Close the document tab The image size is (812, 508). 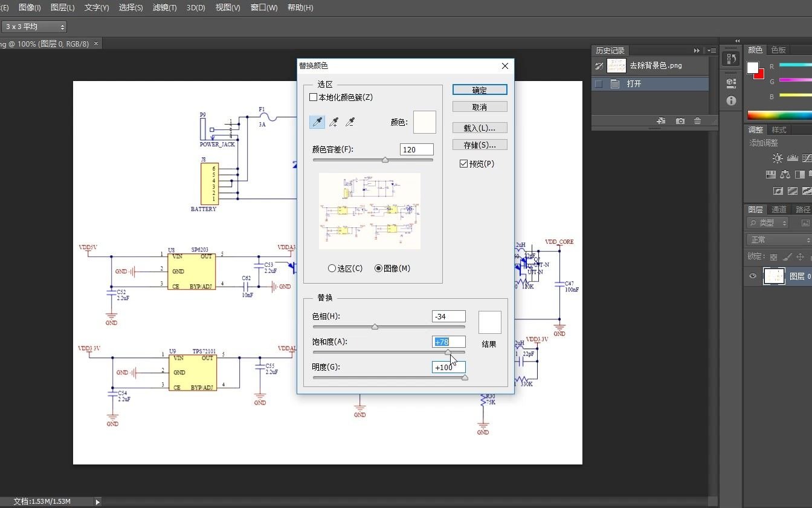click(x=96, y=44)
